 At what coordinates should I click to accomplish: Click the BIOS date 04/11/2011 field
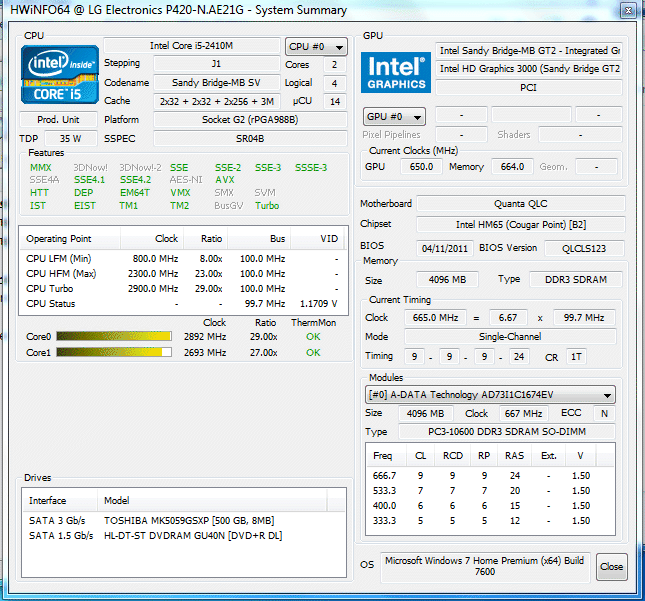[445, 248]
